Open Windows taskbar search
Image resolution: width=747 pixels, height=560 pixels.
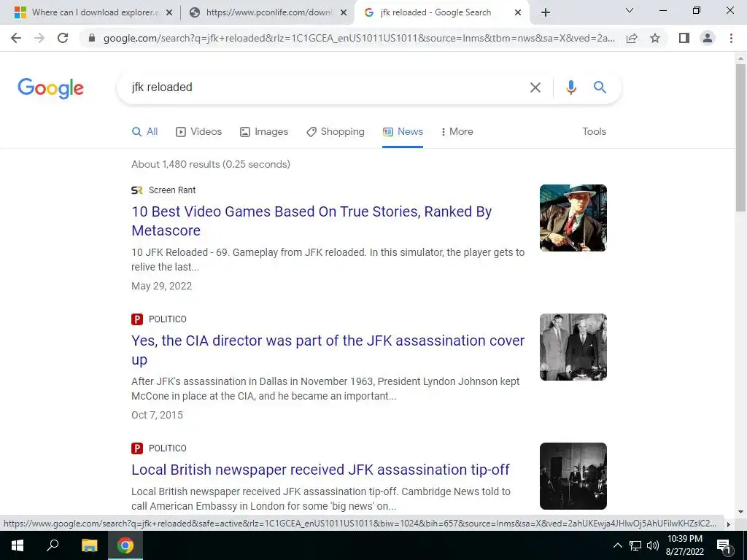tap(53, 545)
